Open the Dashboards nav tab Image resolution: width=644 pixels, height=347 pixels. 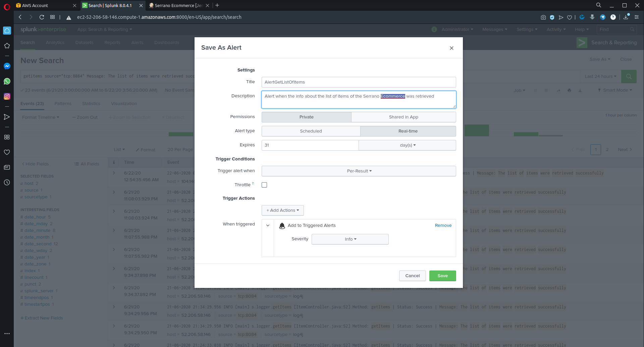tap(167, 43)
